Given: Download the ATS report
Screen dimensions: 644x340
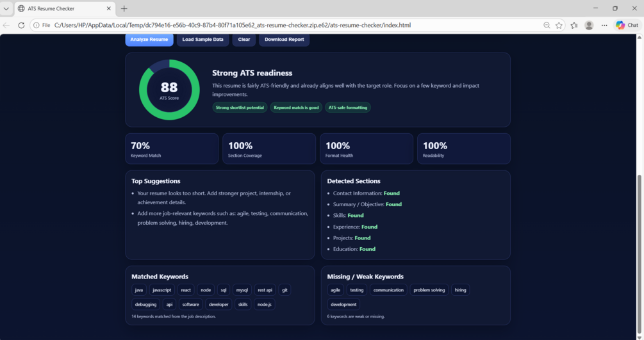Looking at the screenshot, I should (285, 40).
